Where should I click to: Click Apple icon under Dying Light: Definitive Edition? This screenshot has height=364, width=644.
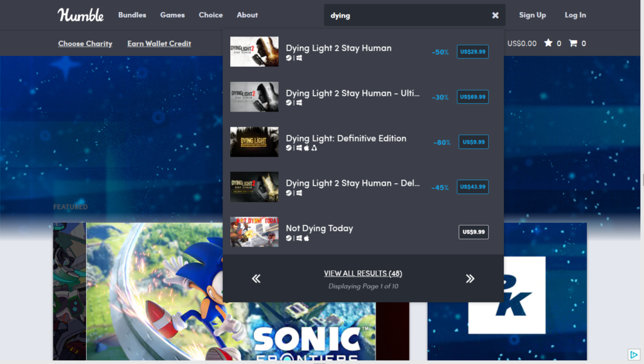(306, 148)
